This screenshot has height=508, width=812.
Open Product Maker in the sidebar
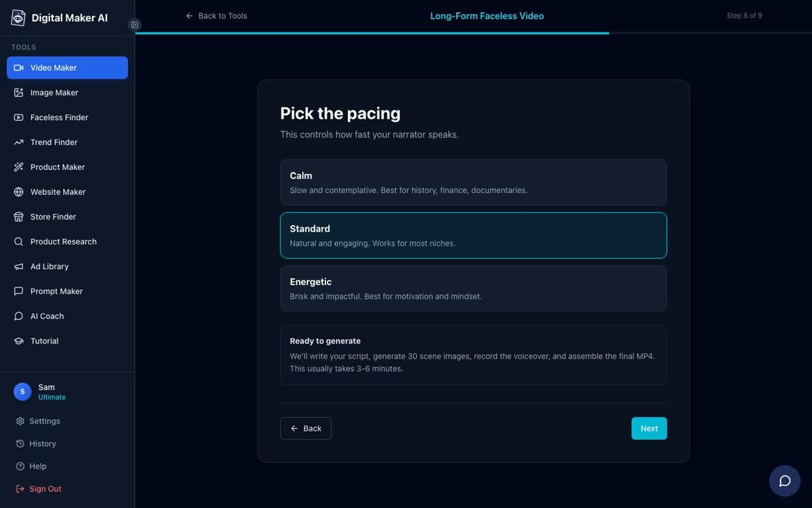click(67, 167)
